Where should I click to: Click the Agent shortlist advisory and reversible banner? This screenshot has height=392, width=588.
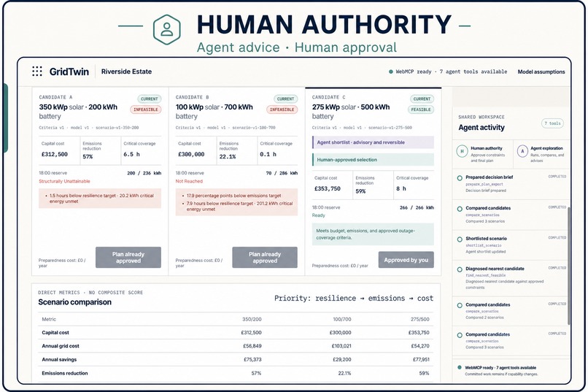373,142
